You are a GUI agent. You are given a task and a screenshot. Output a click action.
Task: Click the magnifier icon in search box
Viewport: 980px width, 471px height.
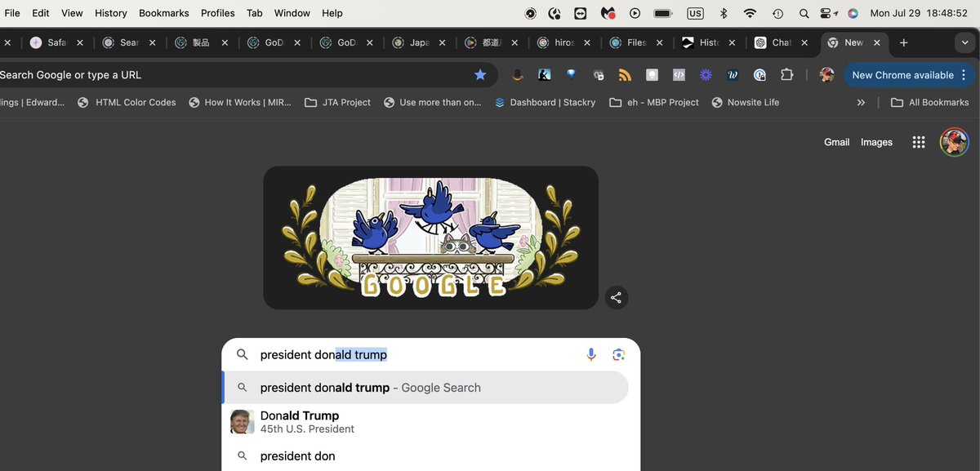point(242,354)
